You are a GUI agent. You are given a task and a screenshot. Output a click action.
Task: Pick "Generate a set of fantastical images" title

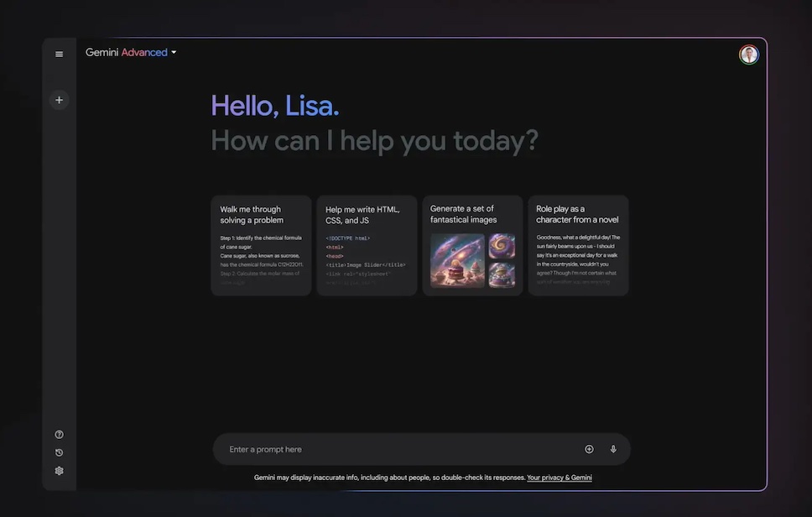tap(463, 214)
